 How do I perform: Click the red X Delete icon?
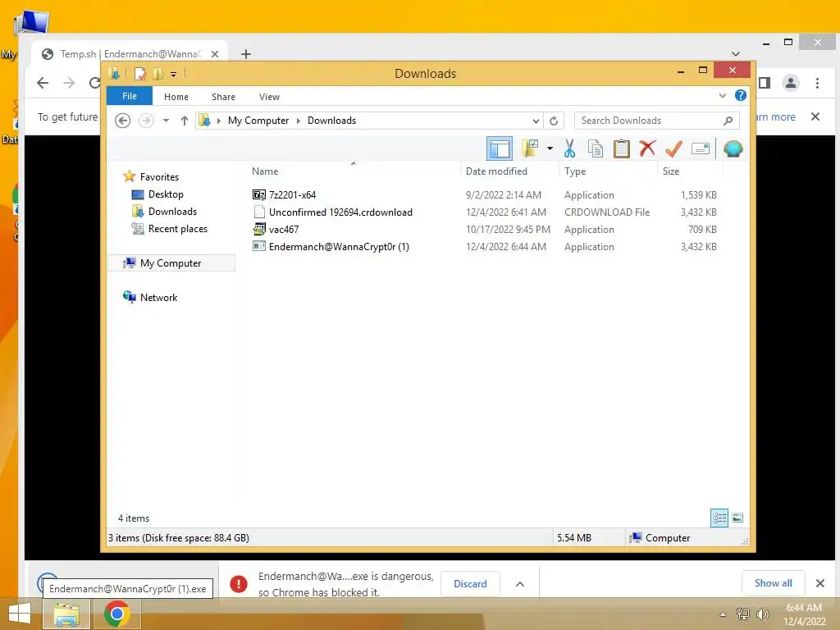pyautogui.click(x=647, y=148)
